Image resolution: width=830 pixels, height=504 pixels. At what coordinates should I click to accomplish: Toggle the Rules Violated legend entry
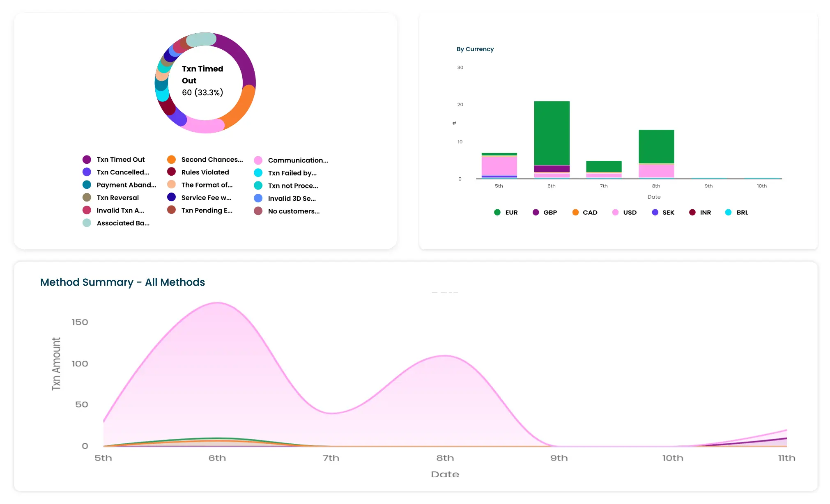205,172
